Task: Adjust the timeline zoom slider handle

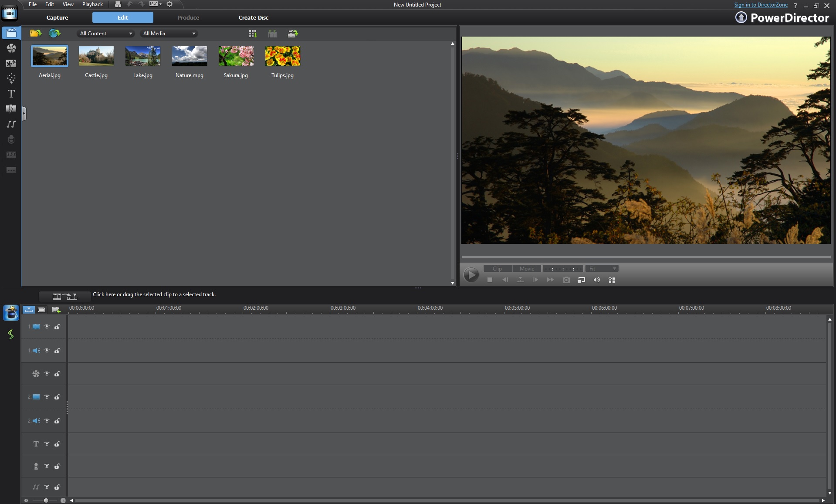Action: (x=46, y=501)
